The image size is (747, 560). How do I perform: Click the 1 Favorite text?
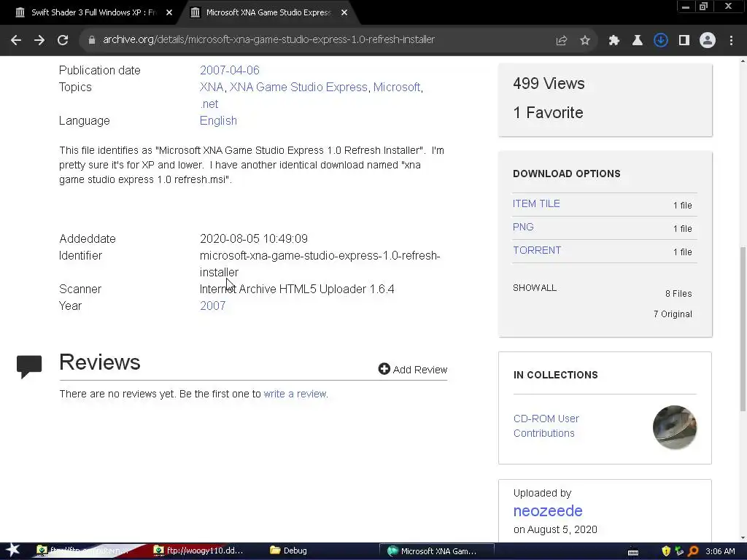tap(548, 113)
